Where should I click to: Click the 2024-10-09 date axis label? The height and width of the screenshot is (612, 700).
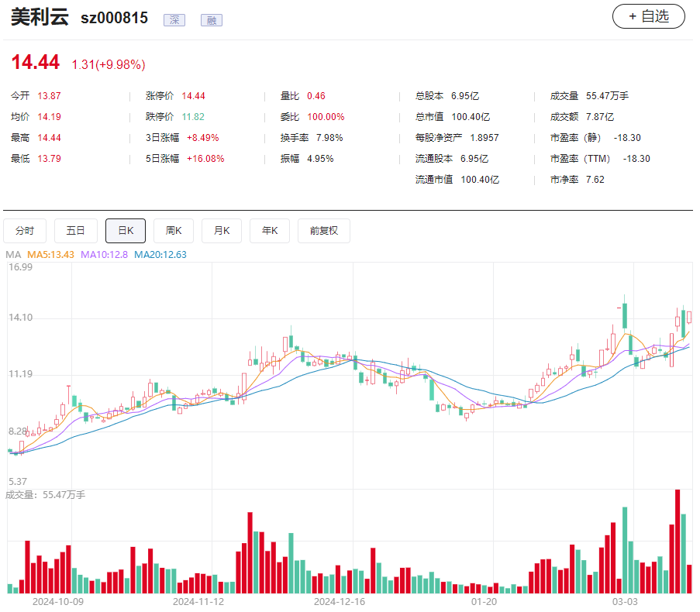(58, 602)
